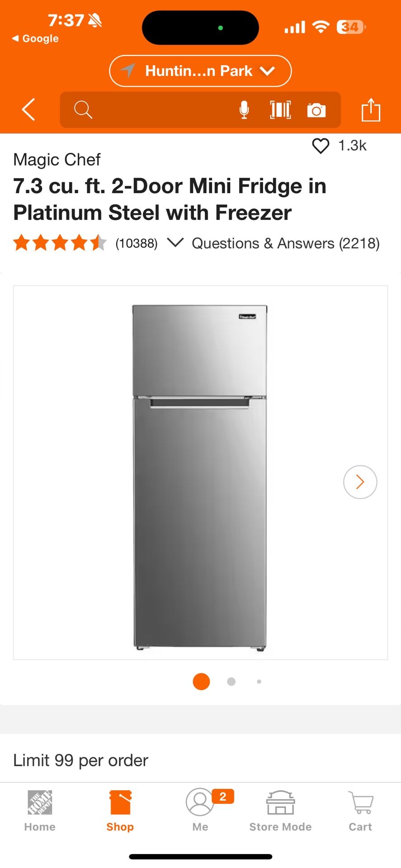
Task: Open Questions & Answers (2218) link
Action: coord(286,243)
